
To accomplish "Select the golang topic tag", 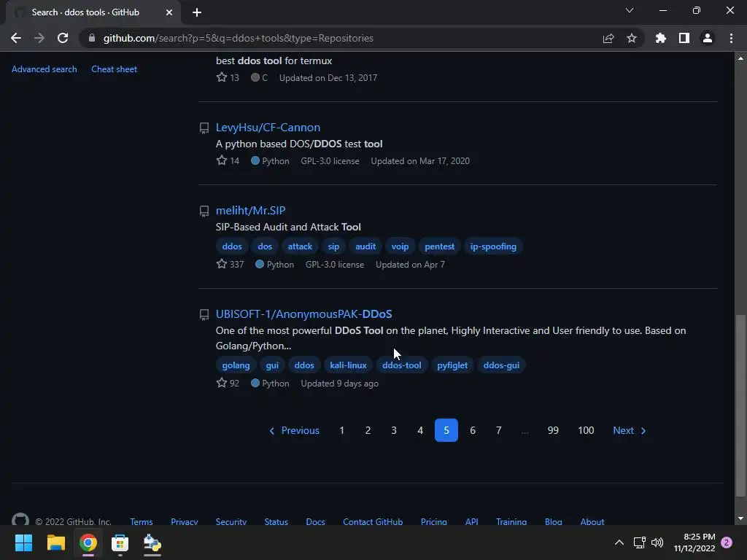I will [236, 365].
